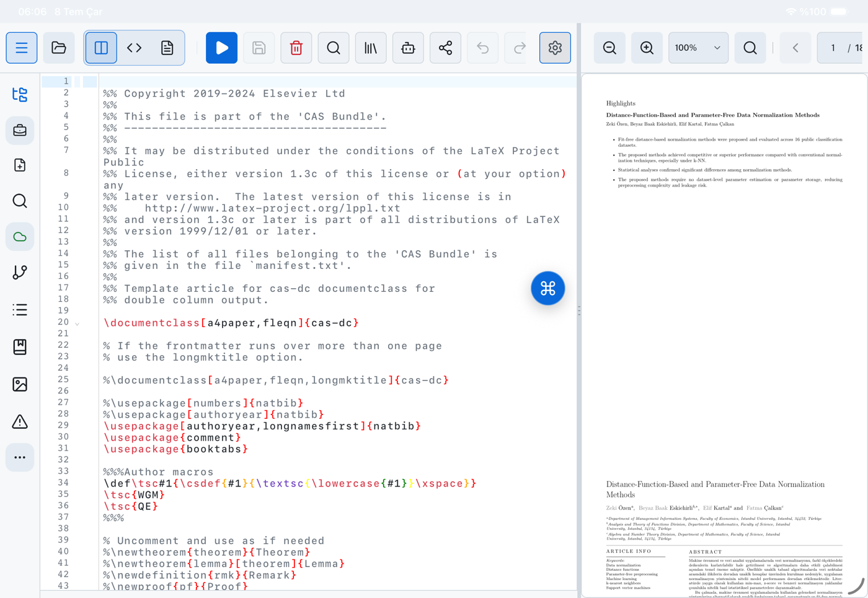Show the document outline list
Screen dimensions: 868x598
coord(20,310)
